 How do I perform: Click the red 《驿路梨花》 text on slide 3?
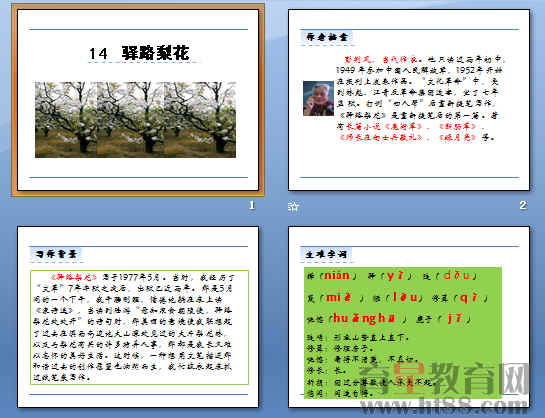[74, 277]
